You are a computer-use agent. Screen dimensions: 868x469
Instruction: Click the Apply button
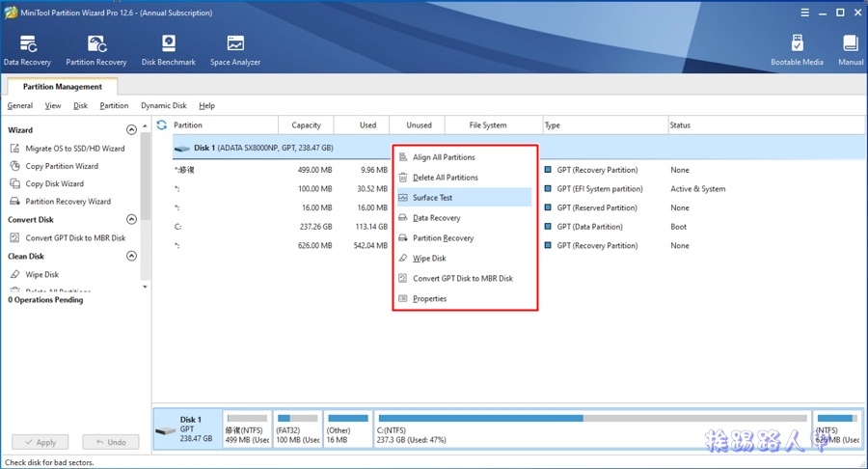point(40,442)
